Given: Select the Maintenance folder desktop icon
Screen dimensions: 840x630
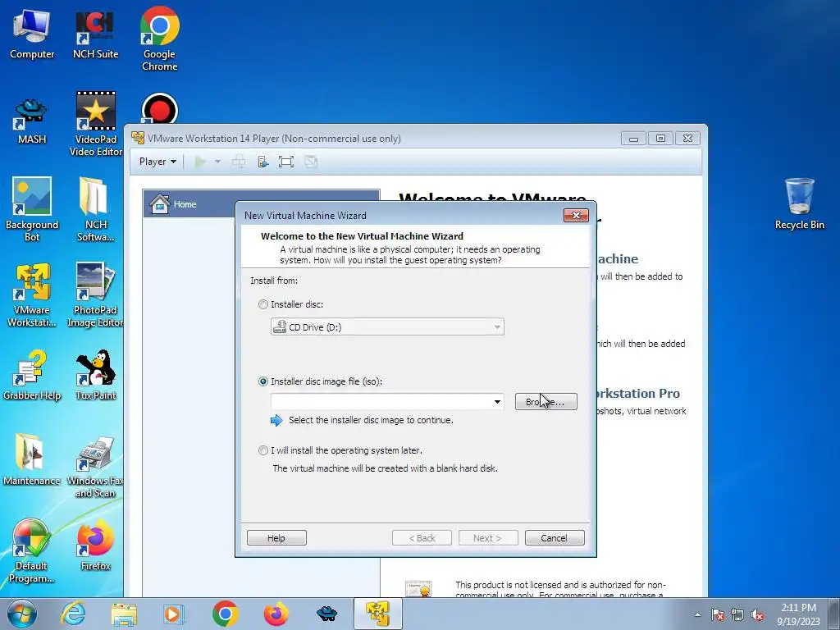Looking at the screenshot, I should [x=32, y=459].
